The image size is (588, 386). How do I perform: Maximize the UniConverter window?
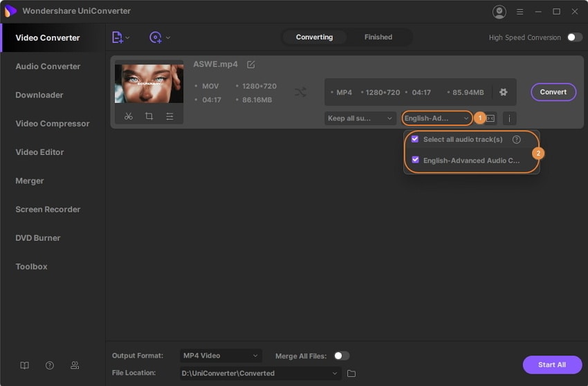[x=556, y=12]
